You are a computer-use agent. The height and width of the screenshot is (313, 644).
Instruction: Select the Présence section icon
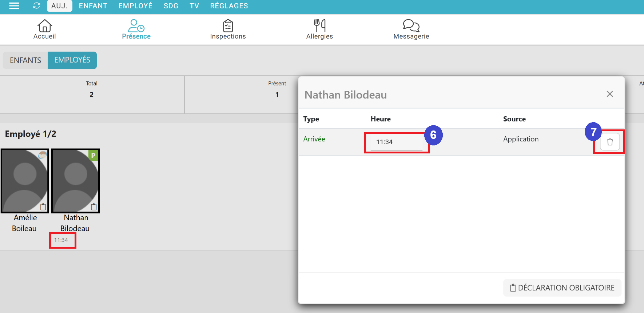[x=136, y=26]
